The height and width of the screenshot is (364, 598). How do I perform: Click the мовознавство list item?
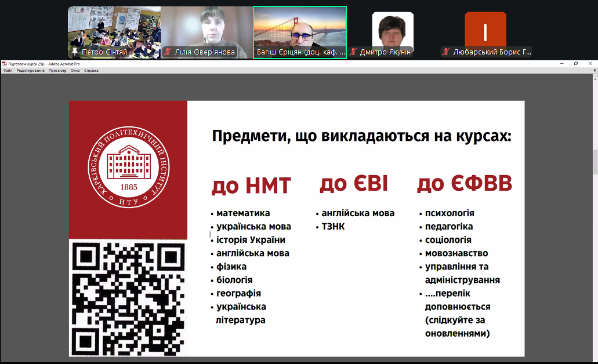(x=456, y=253)
